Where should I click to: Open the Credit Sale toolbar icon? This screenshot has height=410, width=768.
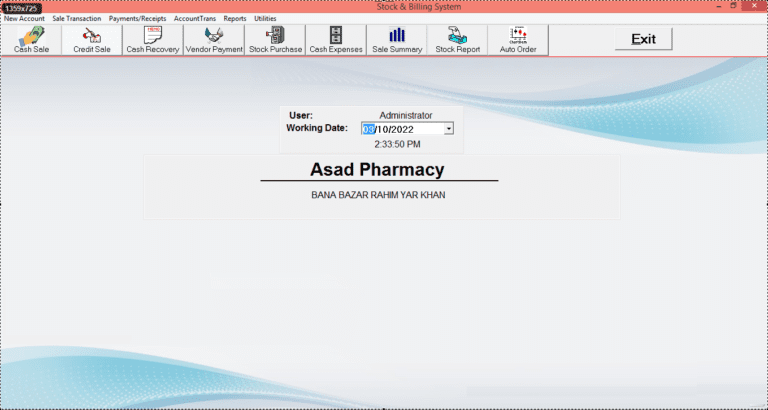coord(92,40)
